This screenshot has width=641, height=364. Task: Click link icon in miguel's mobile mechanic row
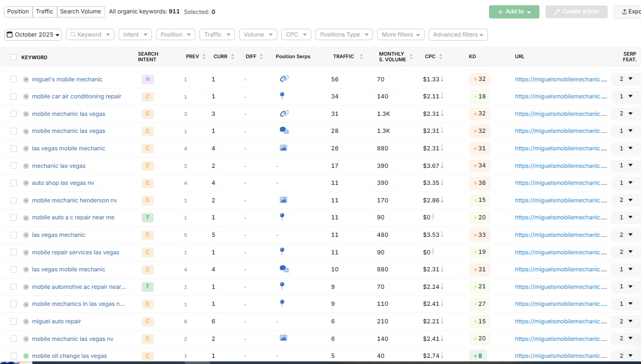point(284,79)
